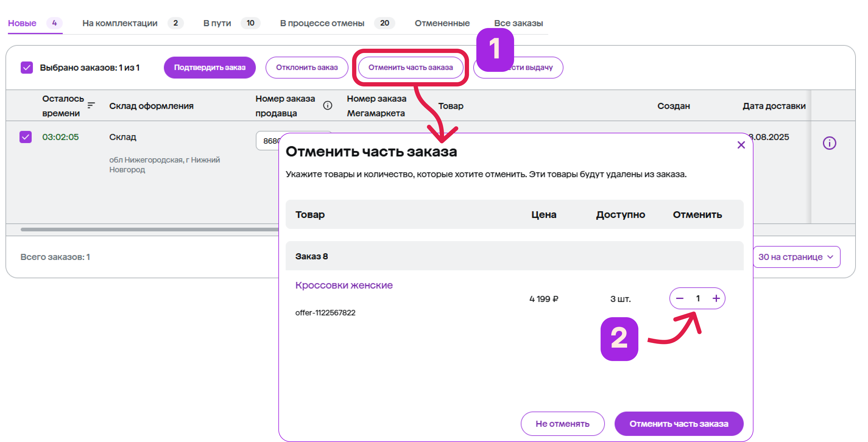
Task: Go to В процессе отмены tab
Action: 322,23
